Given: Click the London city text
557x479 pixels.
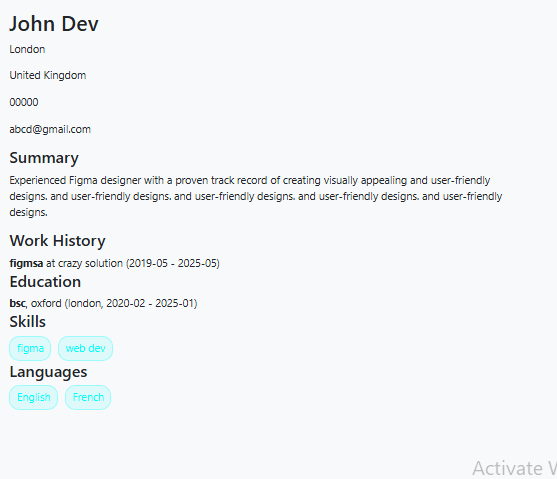Looking at the screenshot, I should [x=27, y=49].
